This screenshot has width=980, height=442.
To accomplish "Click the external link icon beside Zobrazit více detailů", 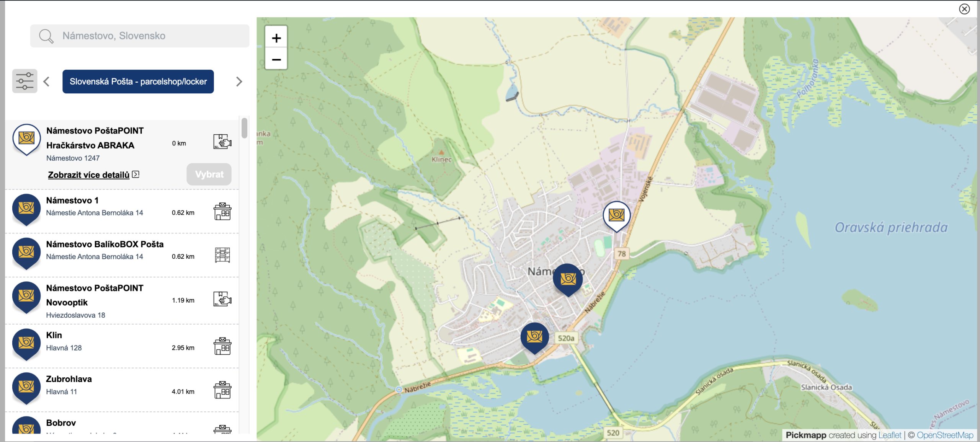I will pos(136,175).
